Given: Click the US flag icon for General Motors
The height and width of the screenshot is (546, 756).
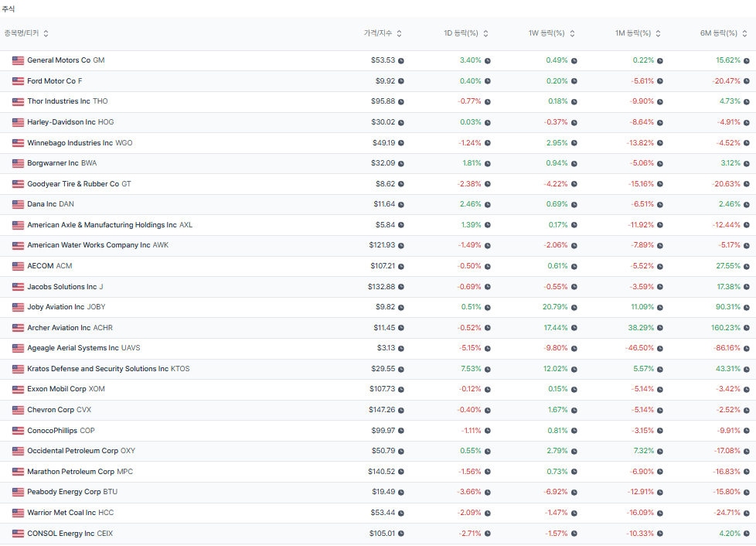Looking at the screenshot, I should [18, 60].
